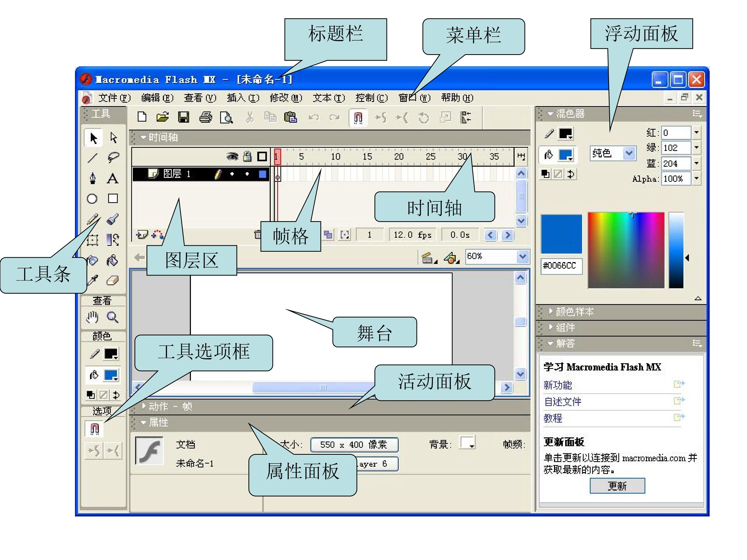Open the 修改(M) menu

(x=286, y=98)
